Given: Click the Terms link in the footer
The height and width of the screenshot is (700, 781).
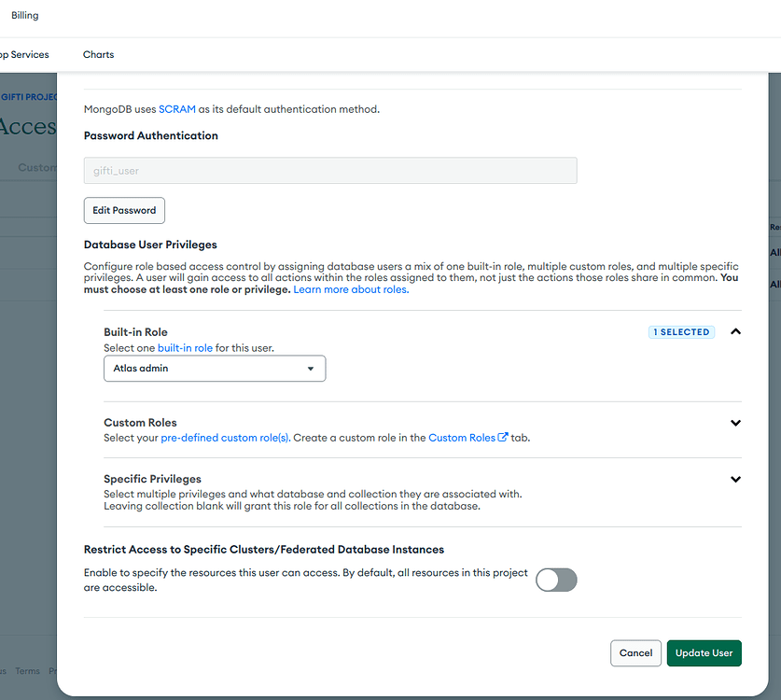Looking at the screenshot, I should 27,671.
